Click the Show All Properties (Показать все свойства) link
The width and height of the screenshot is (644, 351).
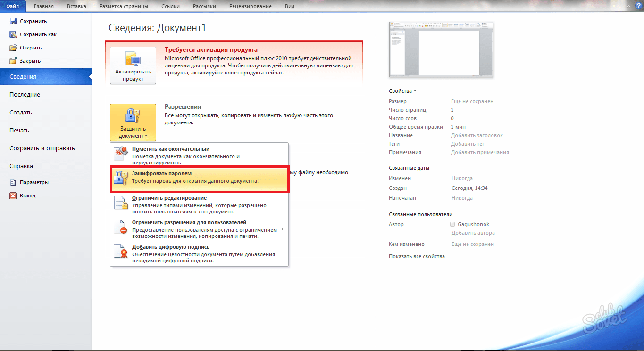pyautogui.click(x=416, y=256)
